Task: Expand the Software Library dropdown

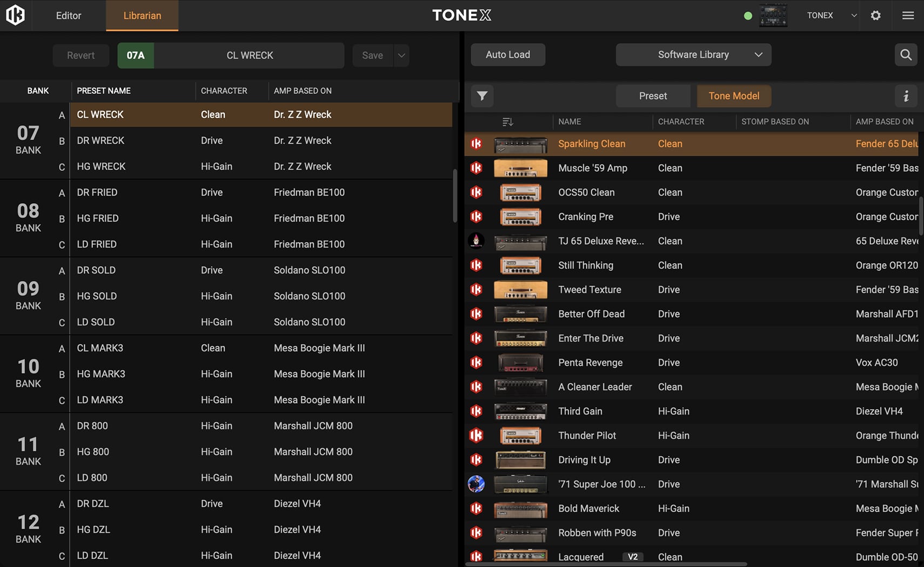Action: pos(693,55)
